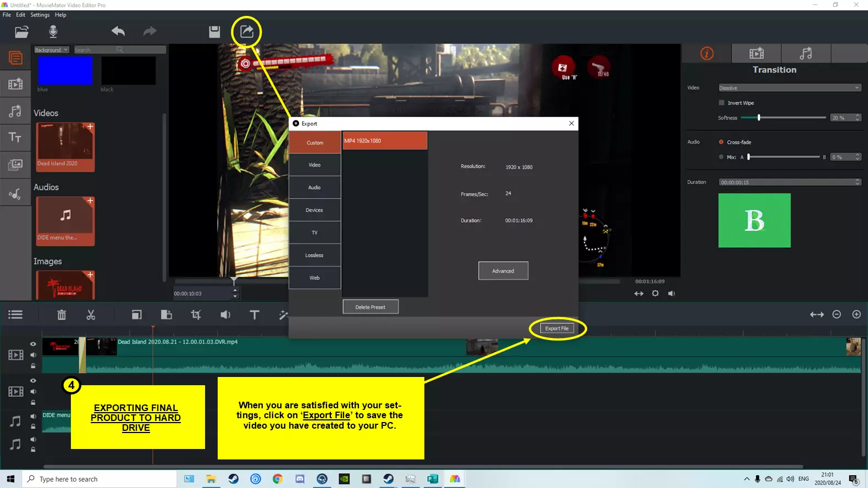This screenshot has width=868, height=488.
Task: Open the Settings menu
Action: (x=40, y=15)
